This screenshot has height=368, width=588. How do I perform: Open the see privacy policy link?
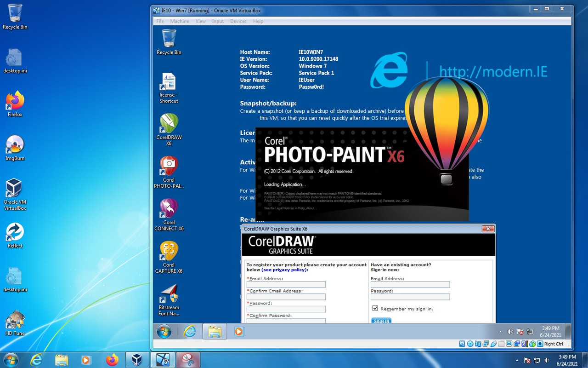pyautogui.click(x=283, y=270)
